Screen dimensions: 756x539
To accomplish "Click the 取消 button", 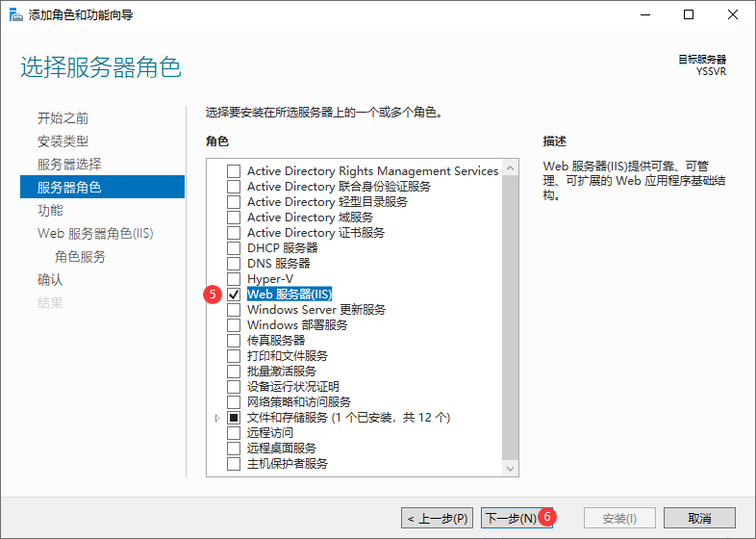I will 699,518.
